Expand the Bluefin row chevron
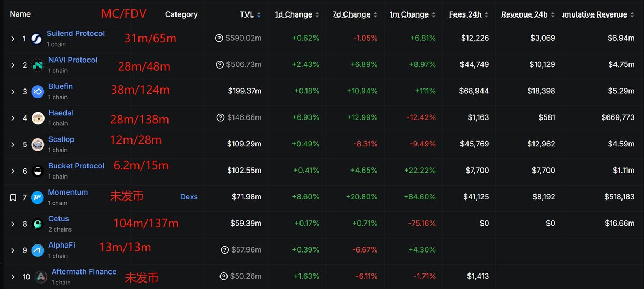Screen dimensions: 644x289 coord(13,91)
